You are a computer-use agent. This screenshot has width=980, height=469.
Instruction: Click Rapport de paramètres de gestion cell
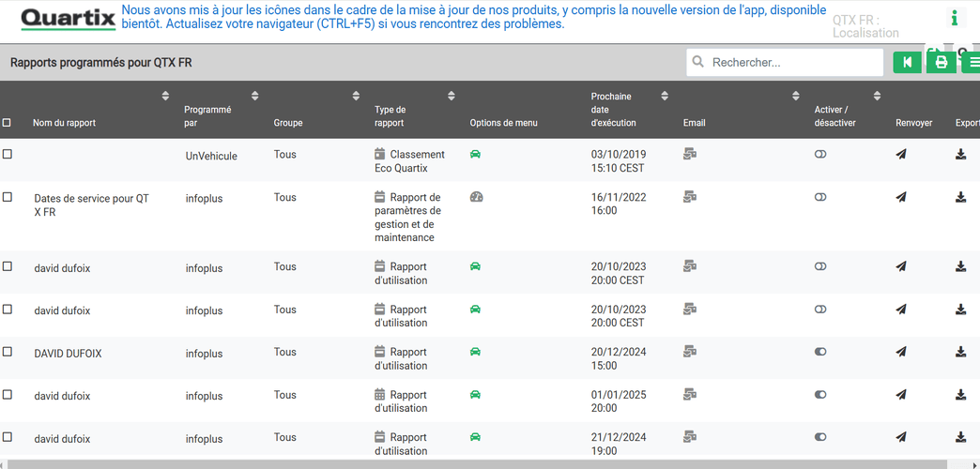[408, 218]
